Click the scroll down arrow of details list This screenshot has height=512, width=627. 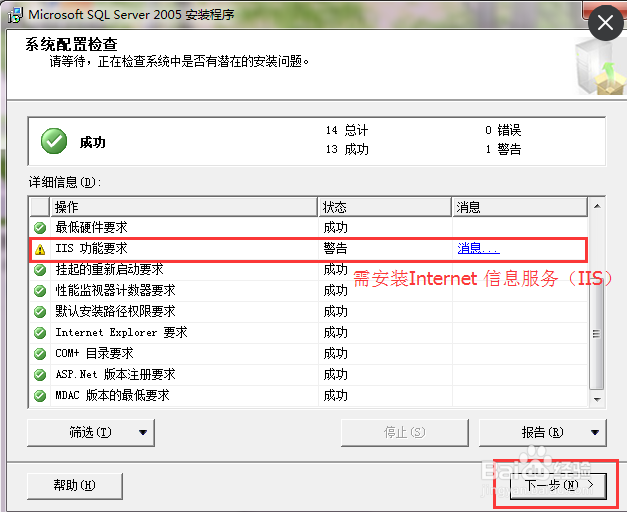pyautogui.click(x=597, y=400)
